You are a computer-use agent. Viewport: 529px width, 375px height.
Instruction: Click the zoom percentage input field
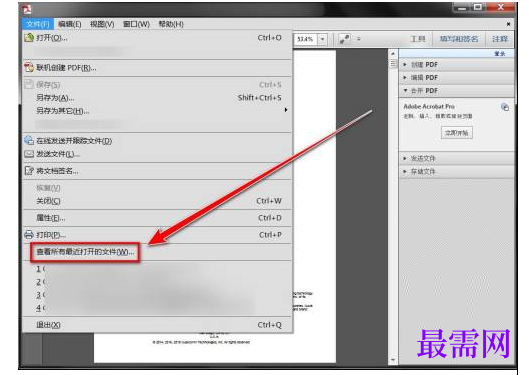tap(306, 39)
